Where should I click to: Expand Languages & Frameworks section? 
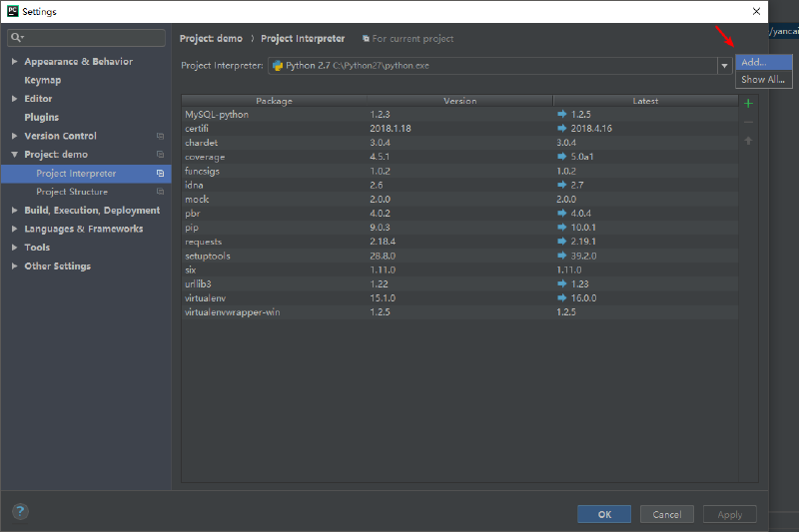point(14,229)
